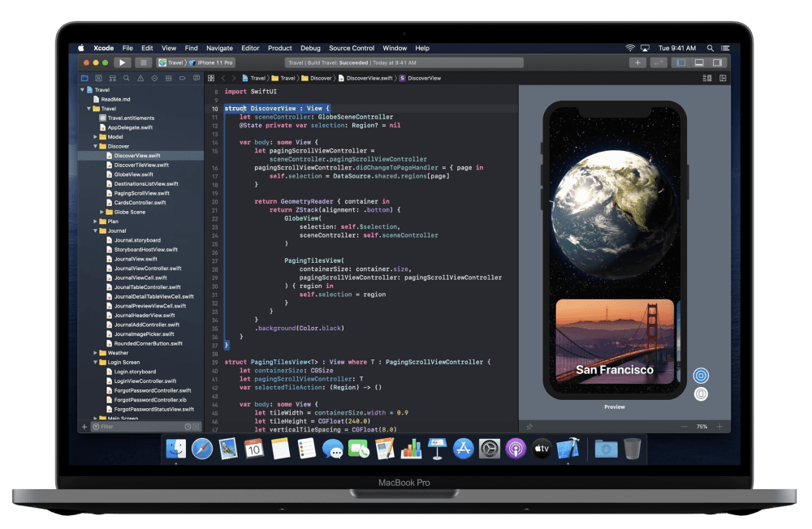Add an editor pane on right
812x529 pixels.
[723, 78]
